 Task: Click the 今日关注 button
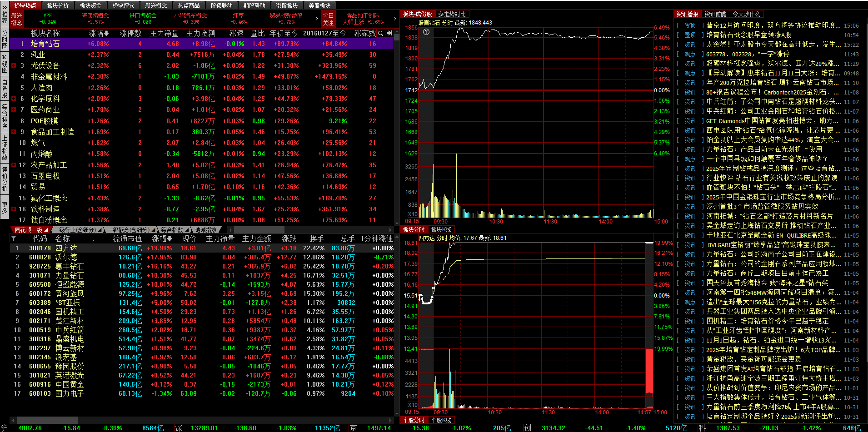(328, 19)
